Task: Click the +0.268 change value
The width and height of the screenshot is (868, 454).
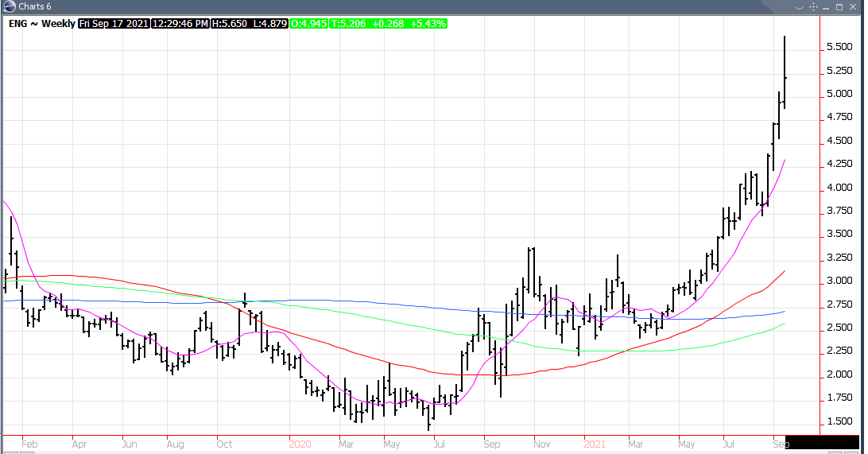Action: pos(388,24)
